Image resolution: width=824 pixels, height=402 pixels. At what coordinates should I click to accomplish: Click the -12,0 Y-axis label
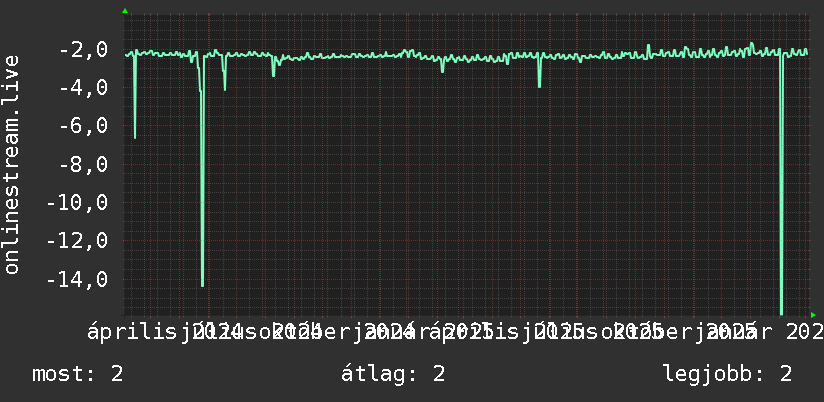77,241
